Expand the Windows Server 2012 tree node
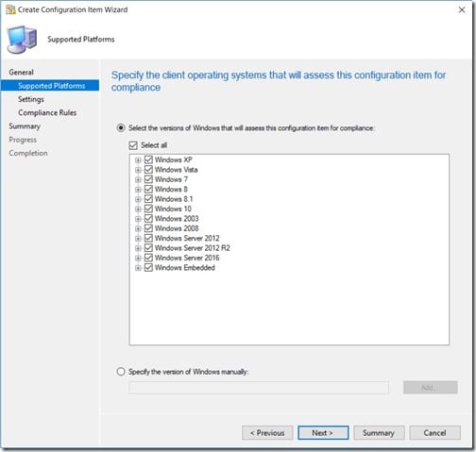Viewport: 476px width, 452px height. click(x=138, y=239)
